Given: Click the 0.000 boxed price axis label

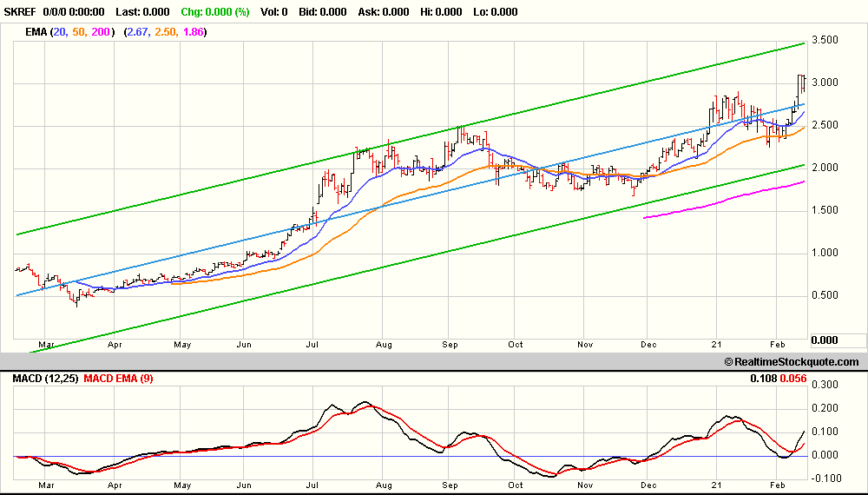Looking at the screenshot, I should 825,340.
